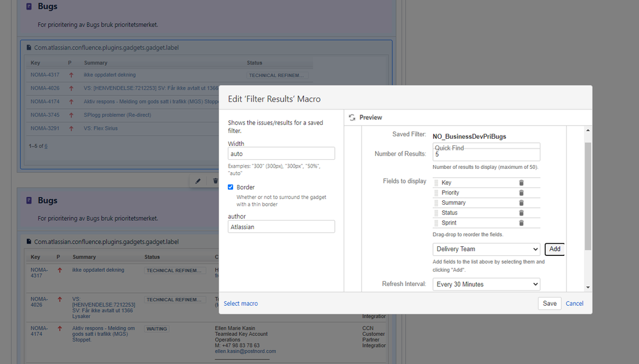Click the trash icon beside the pencil icon
Screen dimensions: 639x364
[215, 181]
